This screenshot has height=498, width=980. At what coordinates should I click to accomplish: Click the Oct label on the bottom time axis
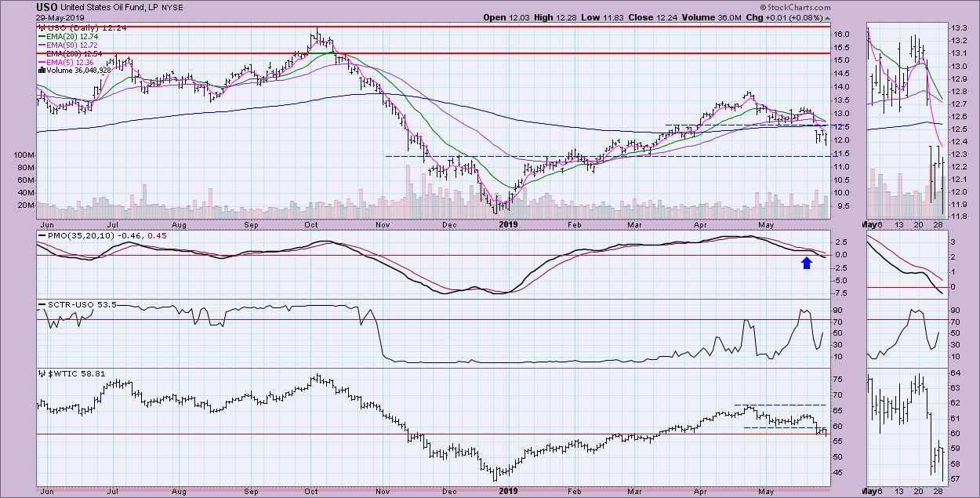tap(311, 491)
